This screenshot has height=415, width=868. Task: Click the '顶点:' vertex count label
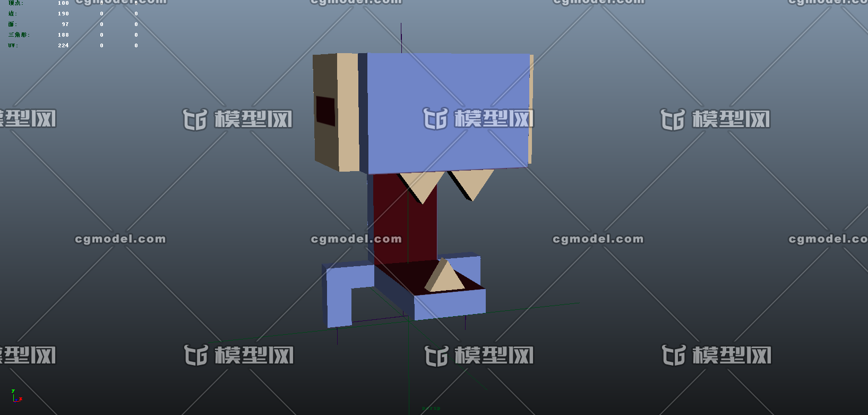coord(15,3)
